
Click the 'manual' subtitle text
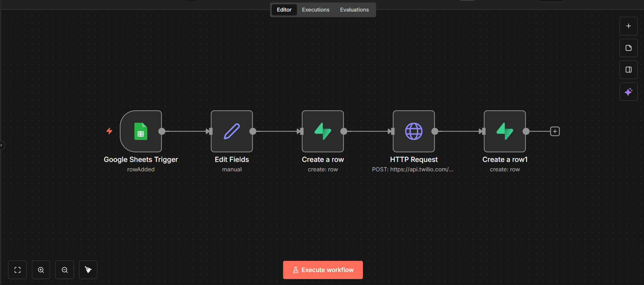[232, 169]
